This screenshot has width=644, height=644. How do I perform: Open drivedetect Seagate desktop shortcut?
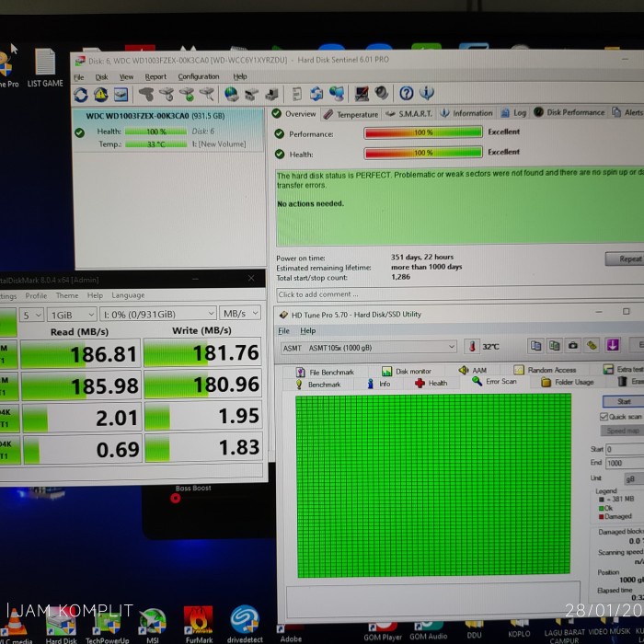tap(246, 624)
